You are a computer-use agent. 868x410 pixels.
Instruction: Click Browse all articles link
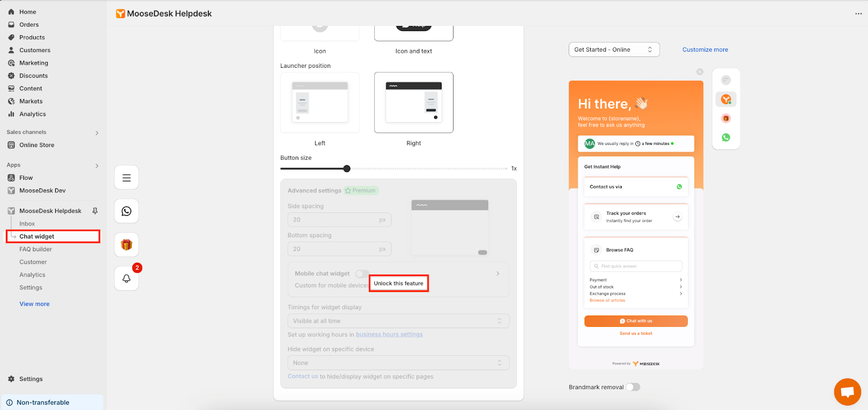607,300
